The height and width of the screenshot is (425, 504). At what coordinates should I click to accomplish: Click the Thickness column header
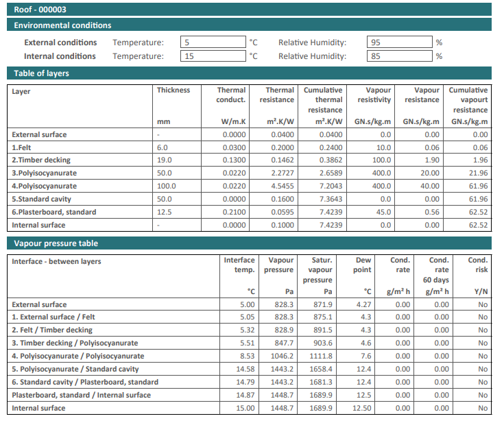point(173,90)
